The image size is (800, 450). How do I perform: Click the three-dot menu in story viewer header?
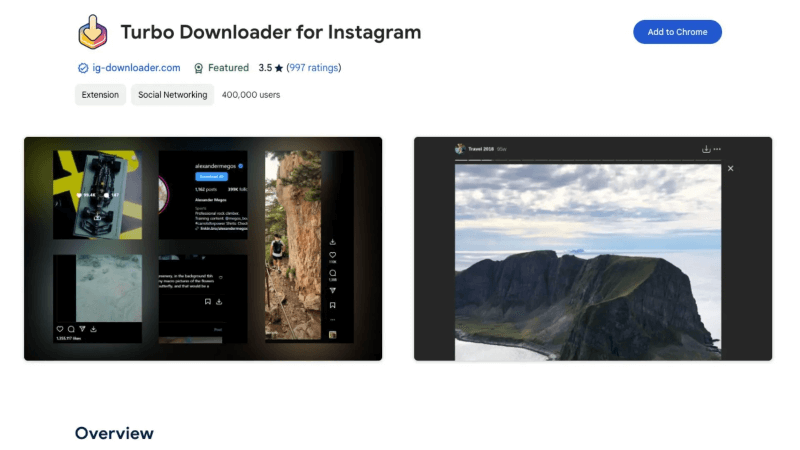[x=717, y=149]
